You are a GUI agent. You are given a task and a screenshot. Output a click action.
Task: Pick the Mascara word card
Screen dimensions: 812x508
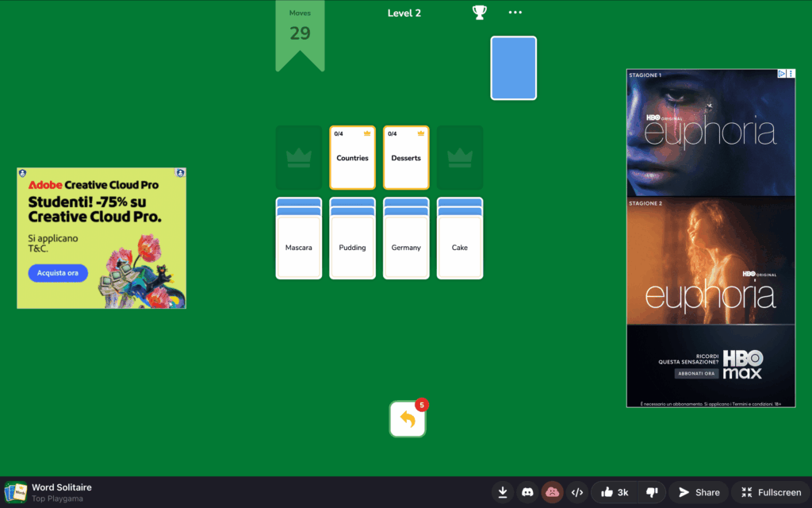click(299, 247)
